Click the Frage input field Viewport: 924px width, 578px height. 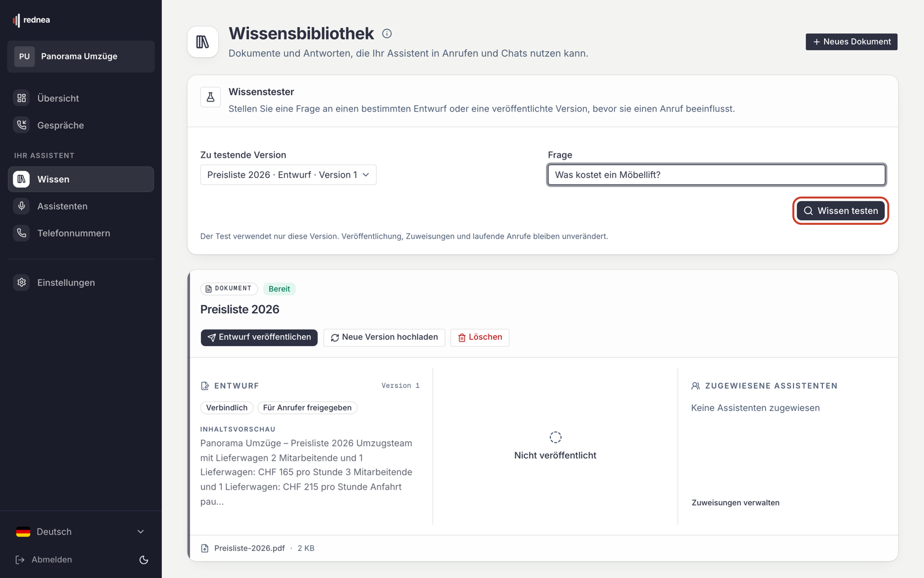tap(716, 175)
